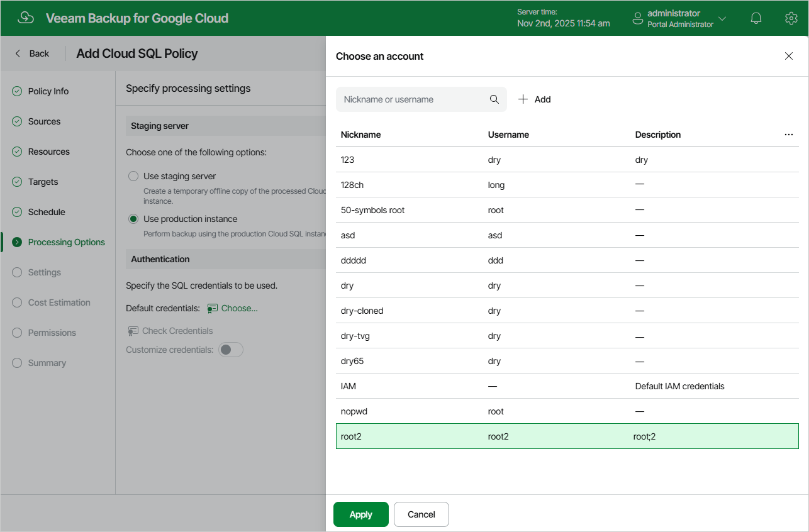
Task: Go to the Schedule step
Action: point(47,212)
